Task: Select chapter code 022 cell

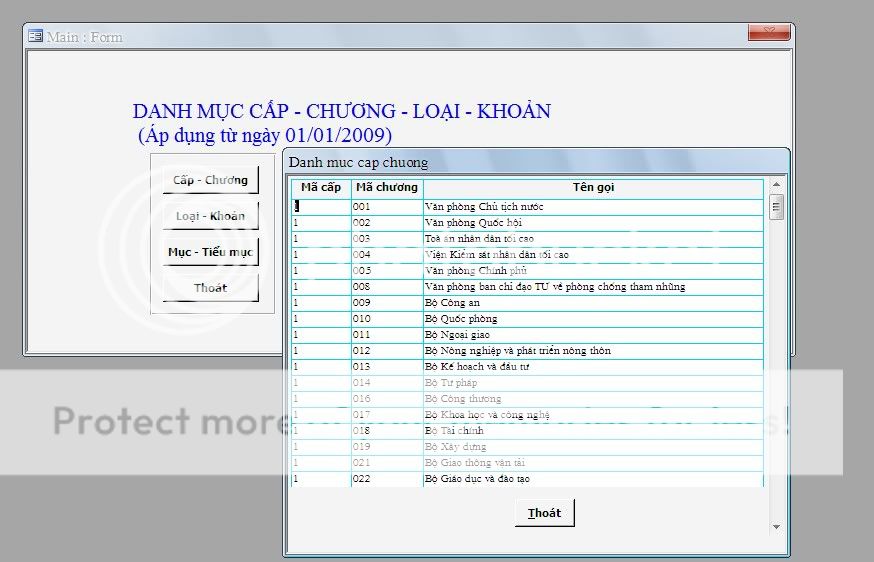Action: [386, 479]
